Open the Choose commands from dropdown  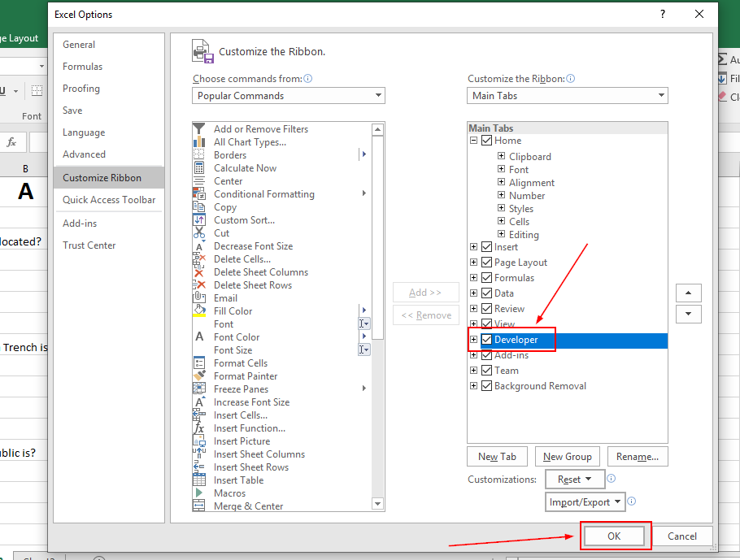tap(289, 95)
